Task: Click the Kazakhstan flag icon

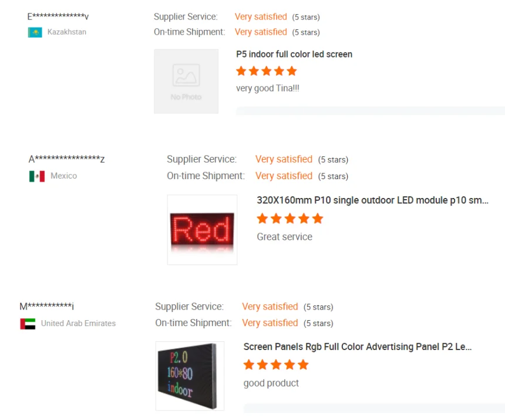Action: pos(35,32)
